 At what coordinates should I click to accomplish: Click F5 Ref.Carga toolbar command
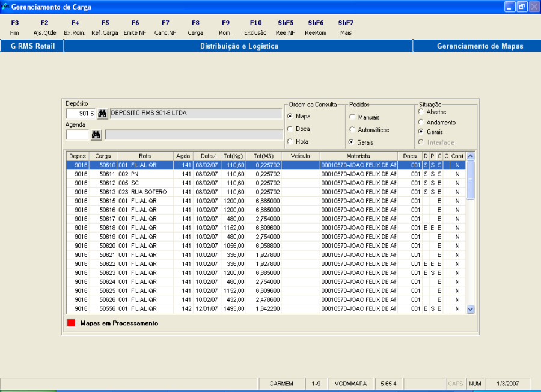tap(105, 28)
